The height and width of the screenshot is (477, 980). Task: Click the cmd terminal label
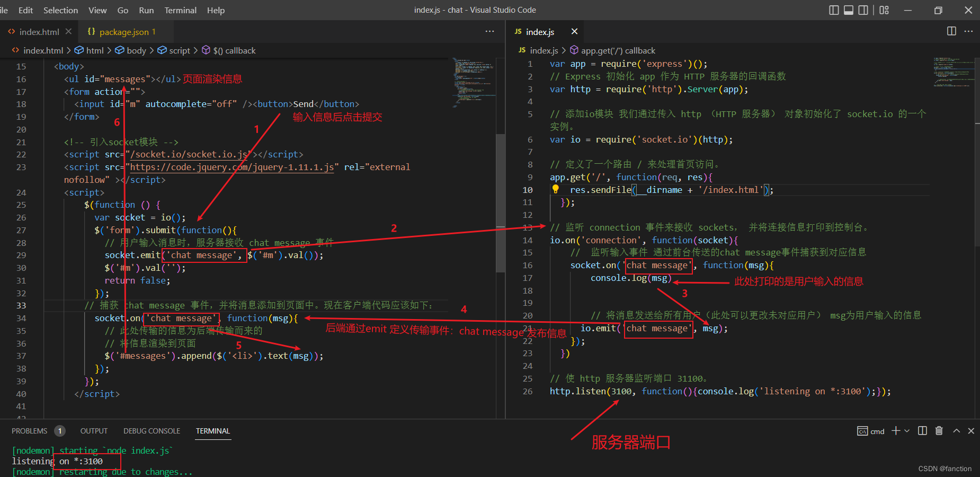point(877,431)
